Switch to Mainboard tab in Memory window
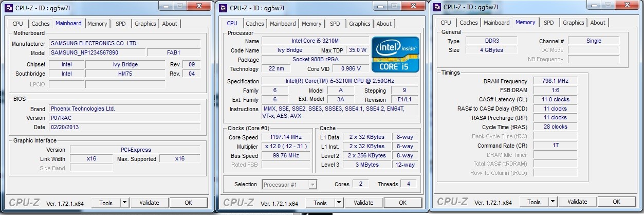This screenshot has width=644, height=215. (x=496, y=23)
